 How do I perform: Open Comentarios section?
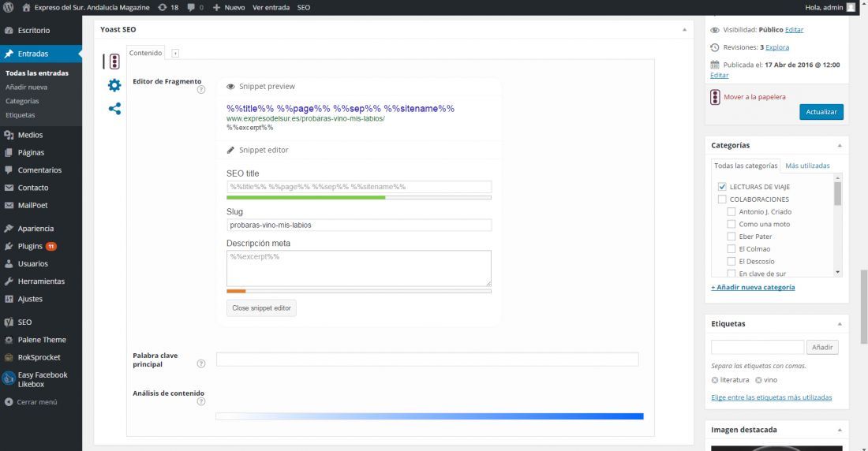tap(41, 170)
